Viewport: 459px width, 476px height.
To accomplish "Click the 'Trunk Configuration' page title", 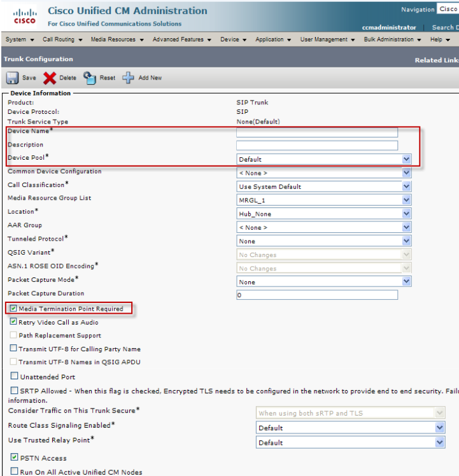I will tap(38, 59).
